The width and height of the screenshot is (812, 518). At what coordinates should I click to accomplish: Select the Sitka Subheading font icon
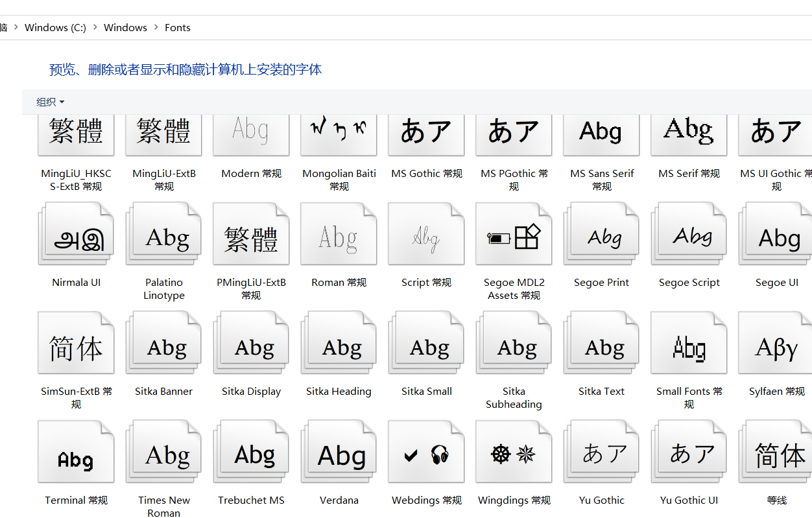coord(514,342)
